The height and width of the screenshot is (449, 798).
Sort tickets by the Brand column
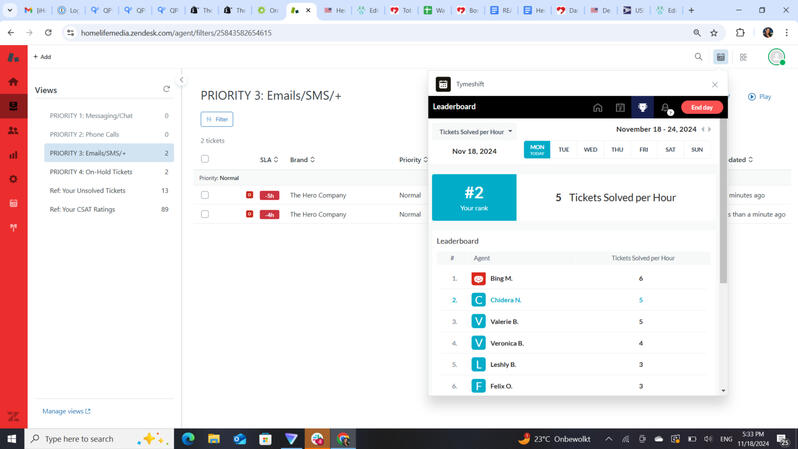[x=302, y=160]
